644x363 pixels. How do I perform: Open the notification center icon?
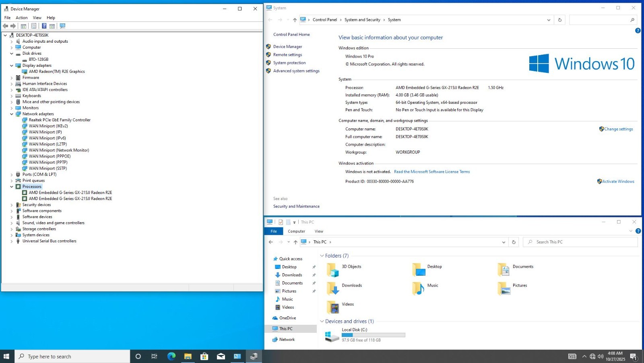coord(633,356)
